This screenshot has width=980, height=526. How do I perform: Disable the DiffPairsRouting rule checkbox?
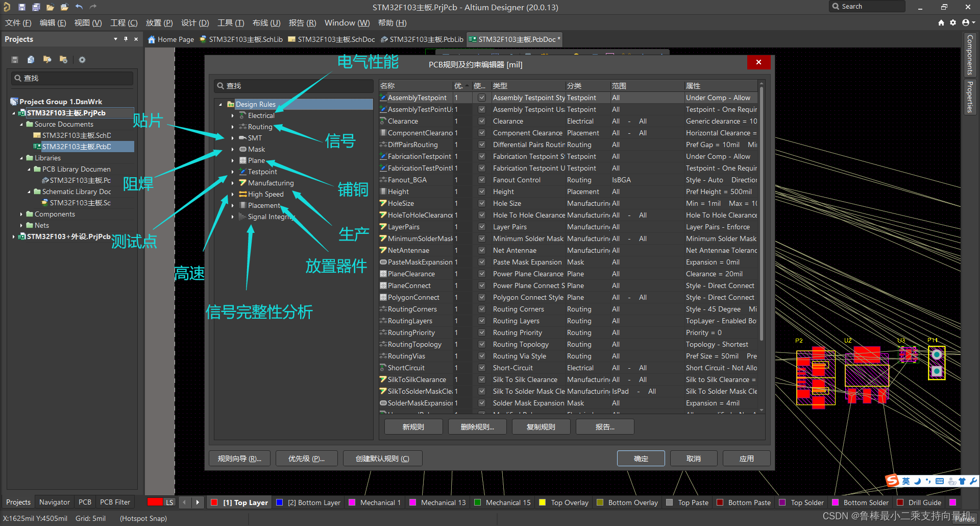tap(481, 145)
